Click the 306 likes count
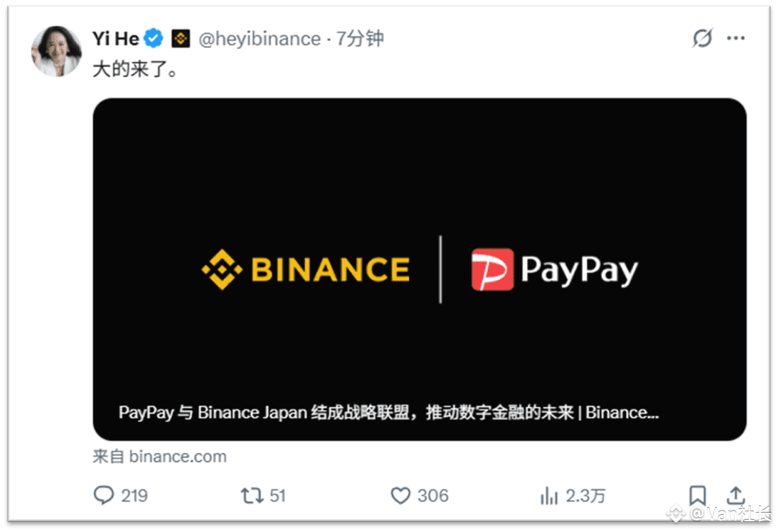Screen dimensions: 778x532 (433, 496)
